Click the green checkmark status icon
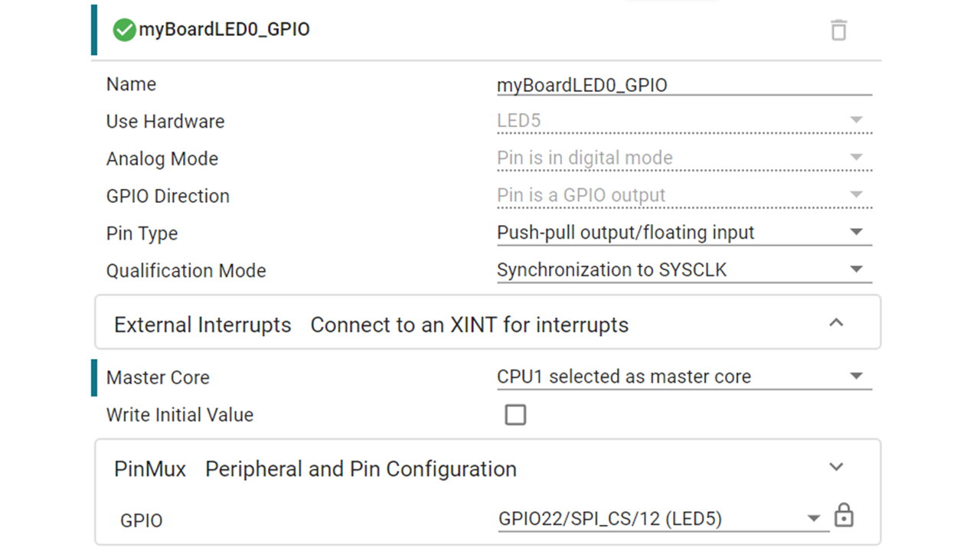Image resolution: width=980 pixels, height=551 pixels. (123, 29)
